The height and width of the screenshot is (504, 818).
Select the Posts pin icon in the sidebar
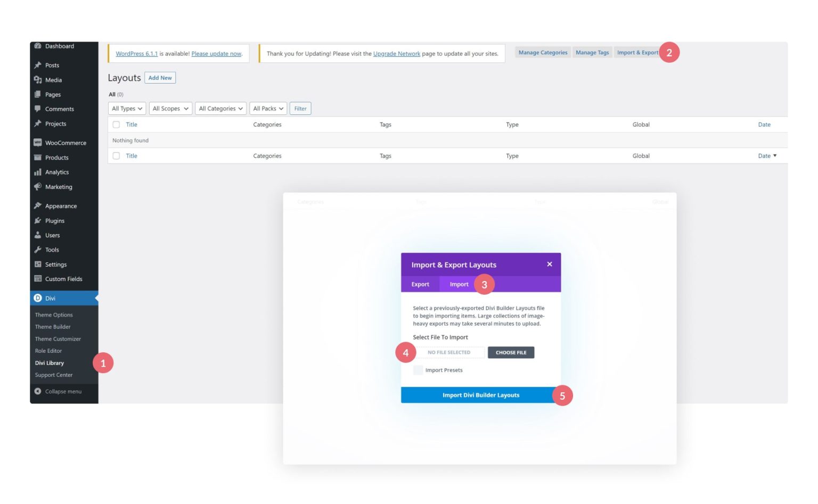tap(37, 65)
